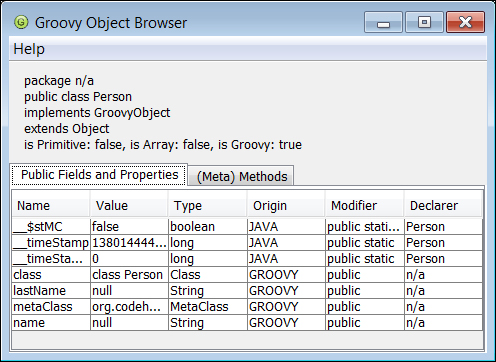Select the __$stMC name cell
Image resolution: width=496 pixels, height=362 pixels.
(51, 227)
